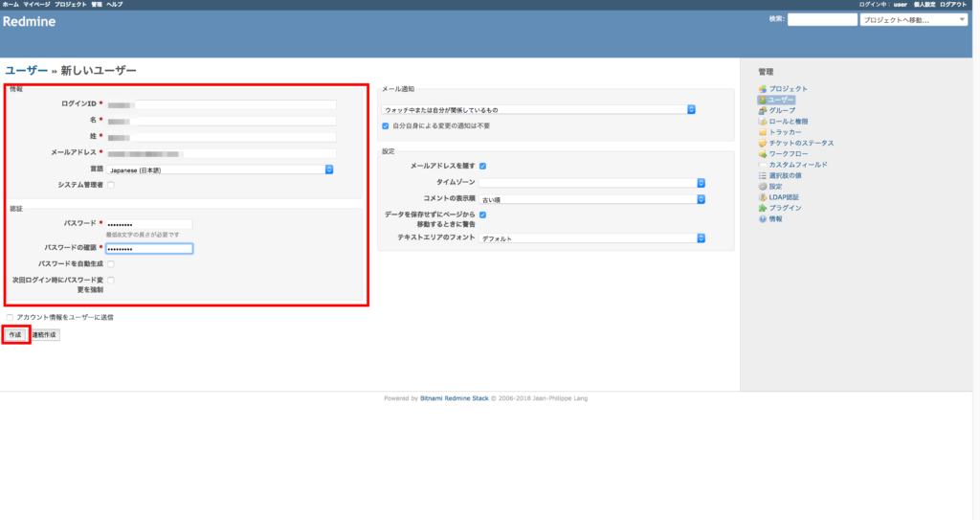The height and width of the screenshot is (520, 980).
Task: Click 管理 in the top menu
Action: click(97, 5)
